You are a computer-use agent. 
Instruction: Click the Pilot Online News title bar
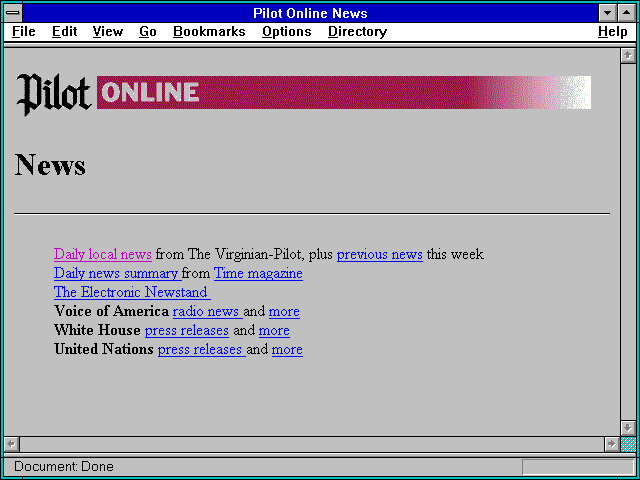click(x=310, y=13)
